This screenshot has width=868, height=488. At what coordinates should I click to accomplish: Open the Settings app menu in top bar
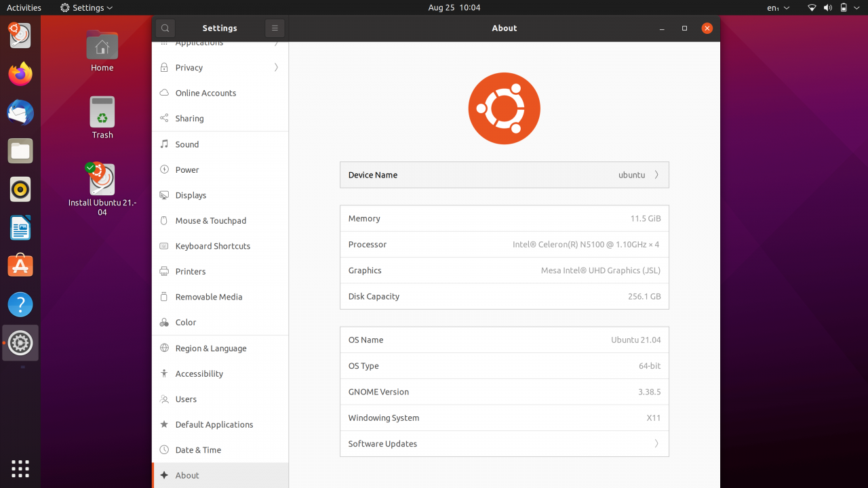click(x=86, y=7)
